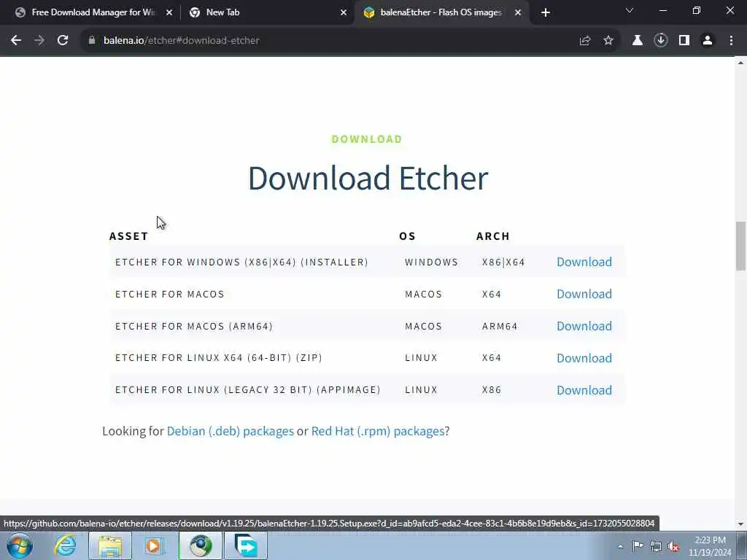The height and width of the screenshot is (560, 747).
Task: Open network tray icon
Action: point(656,546)
